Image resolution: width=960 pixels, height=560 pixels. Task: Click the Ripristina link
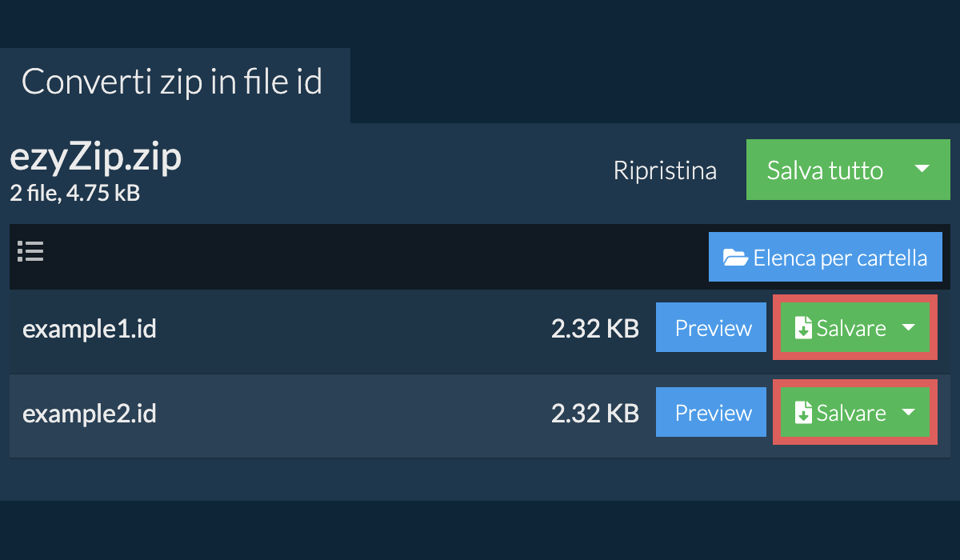[x=665, y=170]
